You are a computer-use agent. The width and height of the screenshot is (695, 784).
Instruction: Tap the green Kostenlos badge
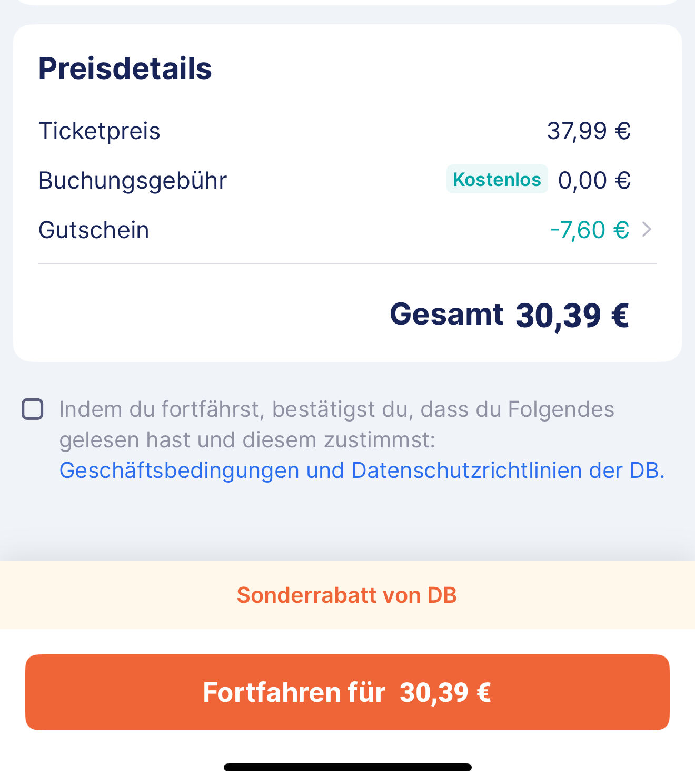(497, 180)
